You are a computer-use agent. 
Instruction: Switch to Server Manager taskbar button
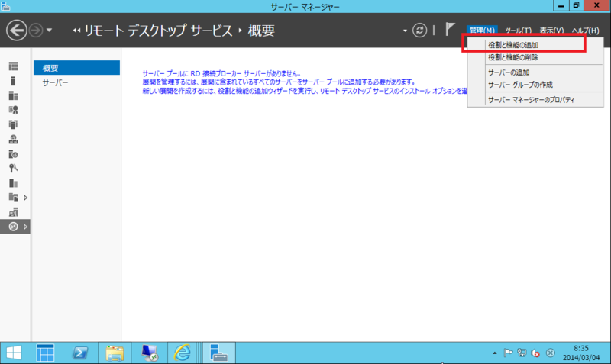tap(218, 353)
